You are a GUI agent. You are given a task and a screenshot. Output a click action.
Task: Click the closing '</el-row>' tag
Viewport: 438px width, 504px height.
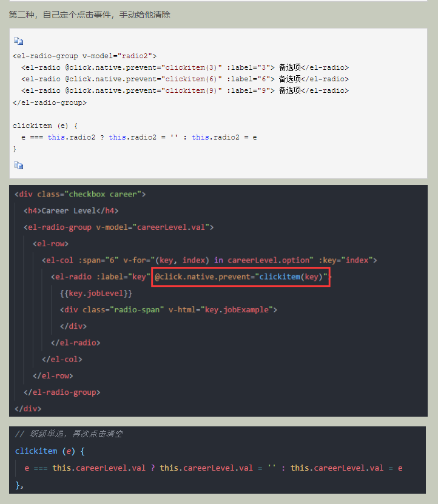pyautogui.click(x=53, y=376)
